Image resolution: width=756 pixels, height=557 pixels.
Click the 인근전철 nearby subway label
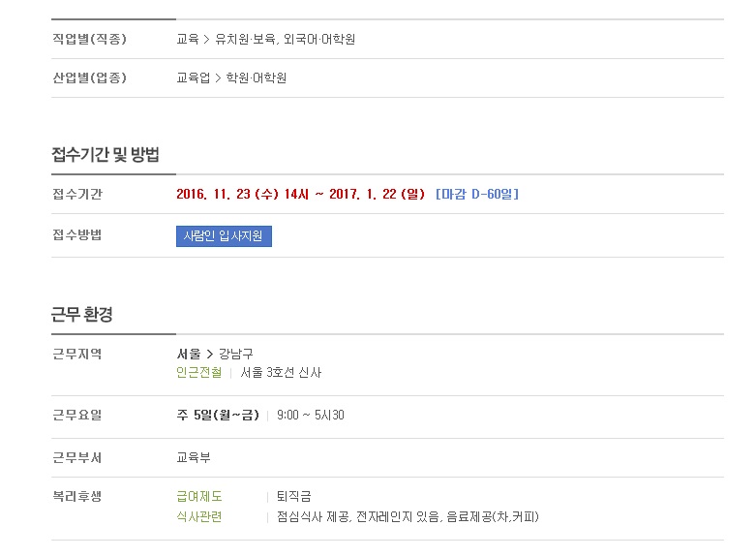tap(199, 373)
